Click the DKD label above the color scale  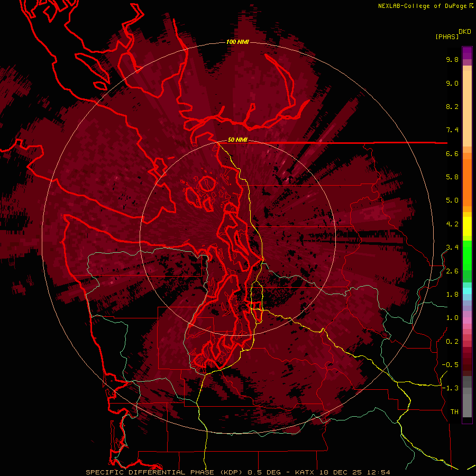[465, 32]
